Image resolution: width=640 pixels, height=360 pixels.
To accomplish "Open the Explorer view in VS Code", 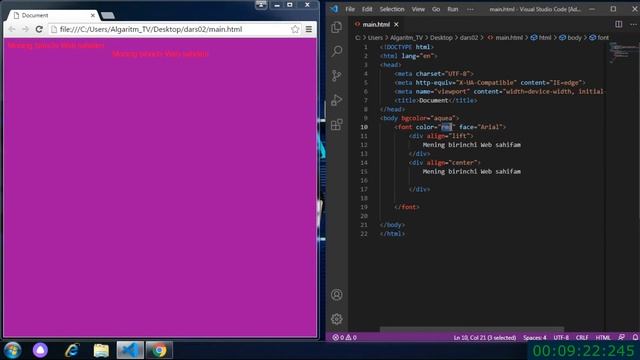I will click(x=337, y=27).
